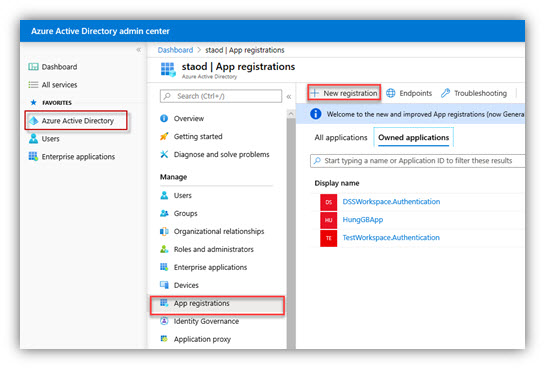Click the application name filter field

pyautogui.click(x=417, y=161)
